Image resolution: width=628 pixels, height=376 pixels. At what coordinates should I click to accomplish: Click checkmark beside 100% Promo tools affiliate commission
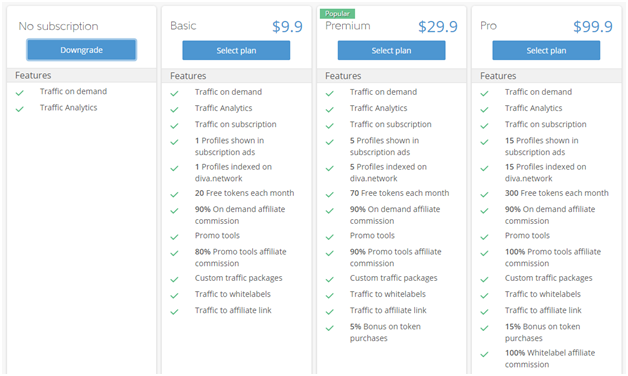point(484,253)
